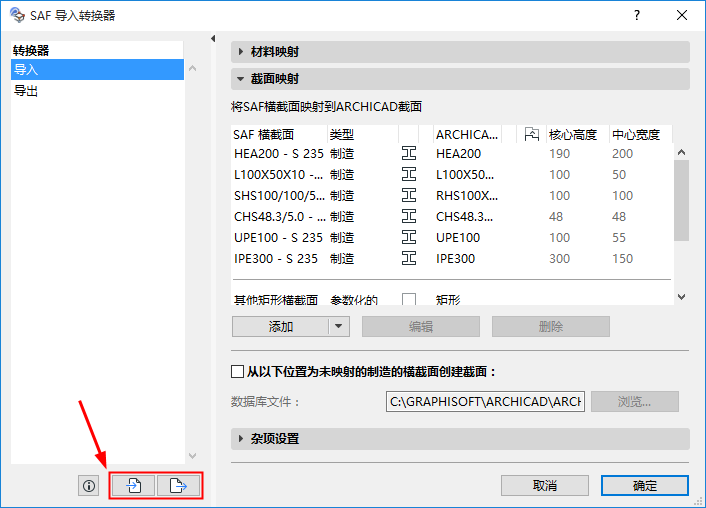
Task: Select the 其他矩形横截面 row
Action: click(x=452, y=299)
